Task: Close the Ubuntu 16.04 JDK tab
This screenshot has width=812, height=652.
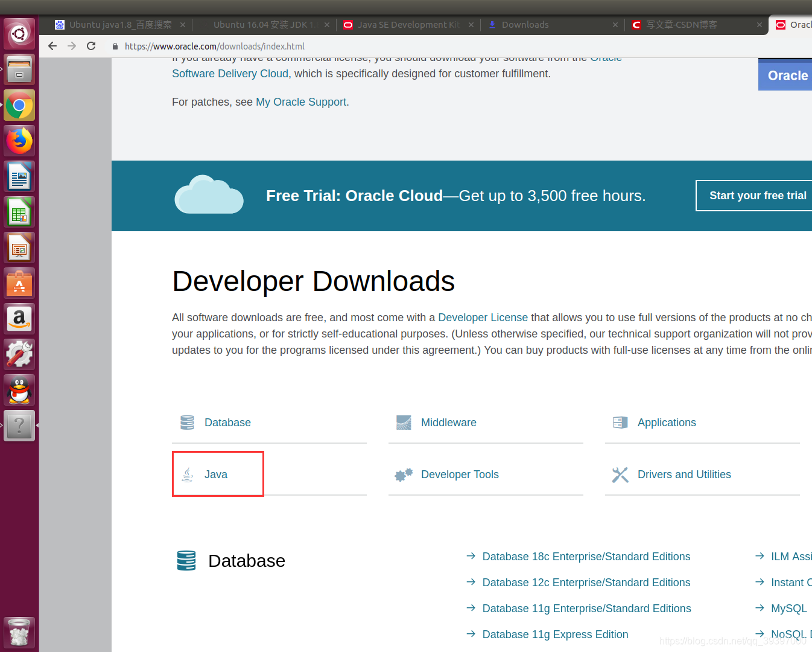Action: (x=327, y=25)
